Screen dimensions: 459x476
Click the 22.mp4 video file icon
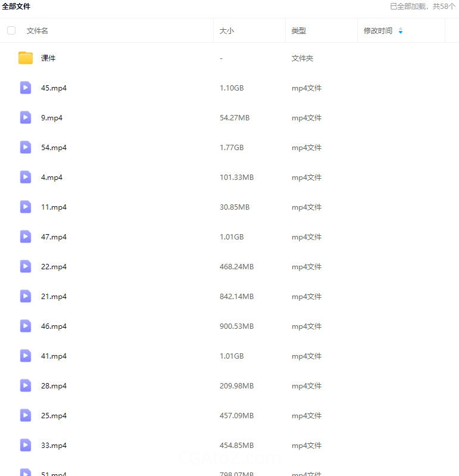coord(26,267)
